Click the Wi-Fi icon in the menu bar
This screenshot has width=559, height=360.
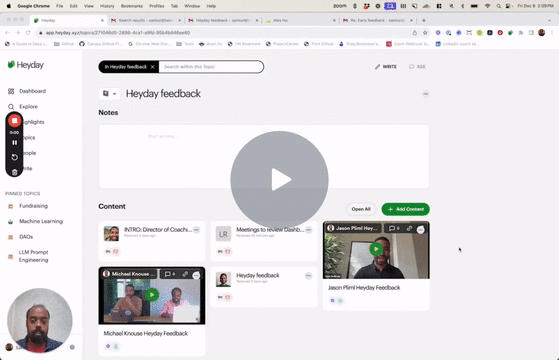487,6
